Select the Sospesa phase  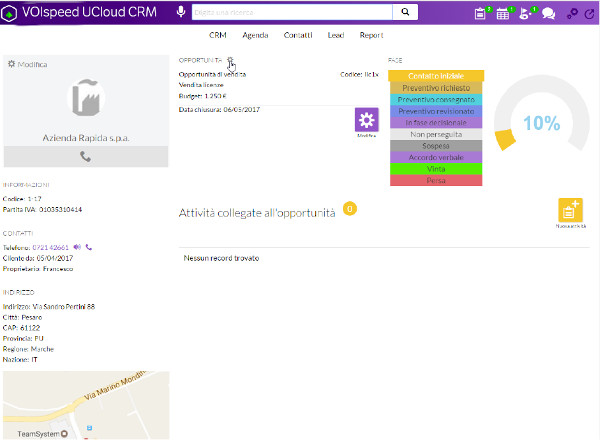coord(436,146)
